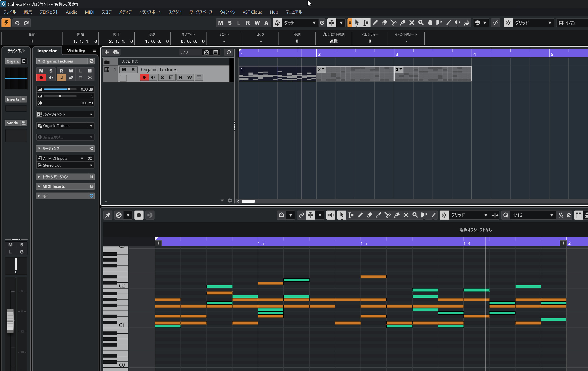
Task: Select the hand tool in main toolbar
Action: [430, 23]
